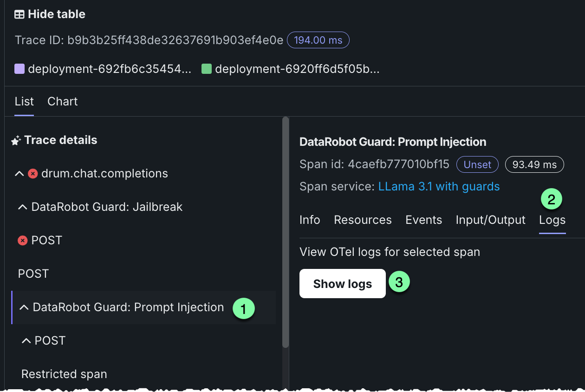Viewport: 585px width, 392px height.
Task: Click the purple deployment color square
Action: [19, 69]
